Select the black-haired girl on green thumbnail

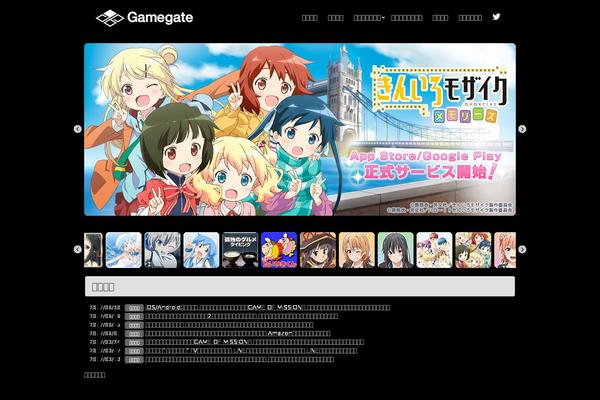(395, 250)
